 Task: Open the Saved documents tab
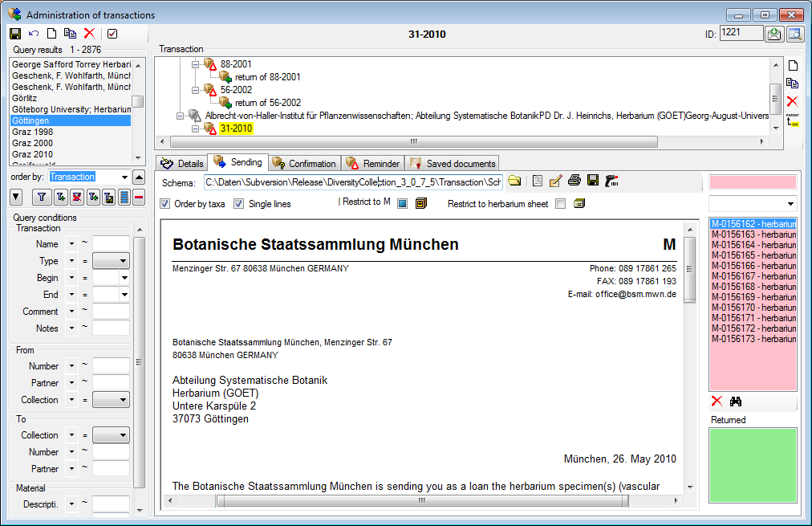(x=453, y=164)
